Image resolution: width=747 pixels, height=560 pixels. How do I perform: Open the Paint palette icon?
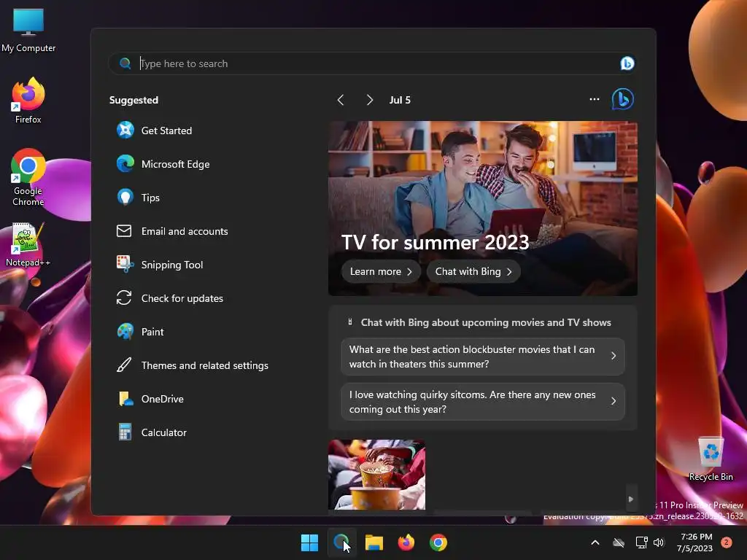(125, 332)
